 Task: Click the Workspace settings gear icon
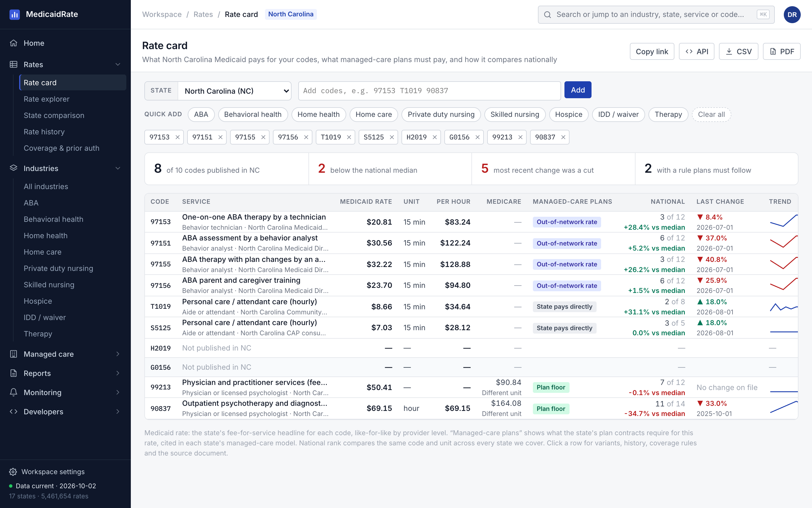tap(13, 472)
